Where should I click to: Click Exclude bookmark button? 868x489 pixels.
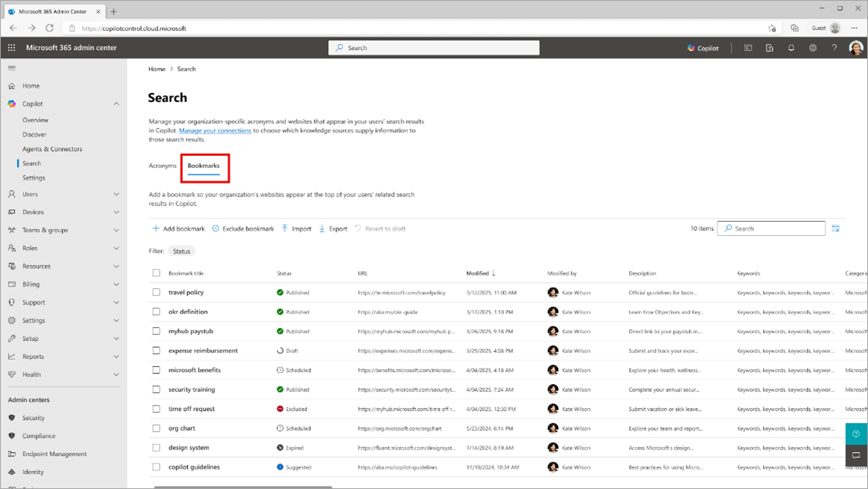tap(243, 228)
